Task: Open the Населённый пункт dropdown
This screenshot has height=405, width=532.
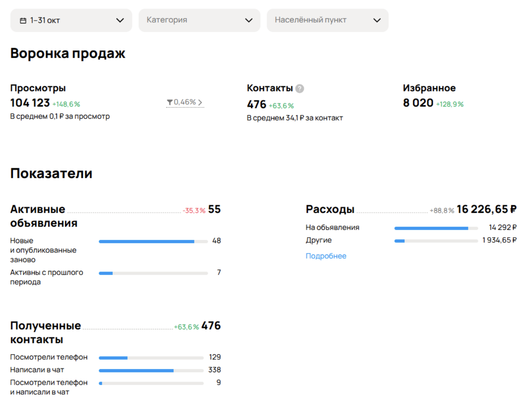Action: pyautogui.click(x=327, y=20)
